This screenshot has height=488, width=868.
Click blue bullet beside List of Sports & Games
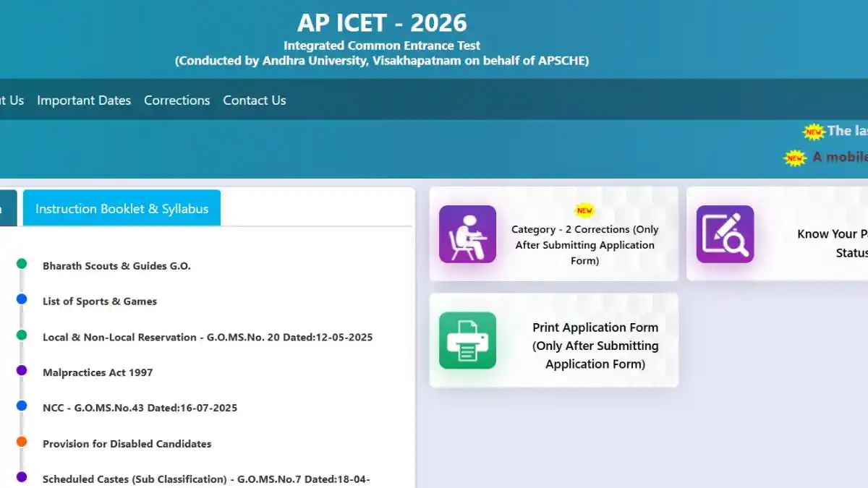pos(22,299)
